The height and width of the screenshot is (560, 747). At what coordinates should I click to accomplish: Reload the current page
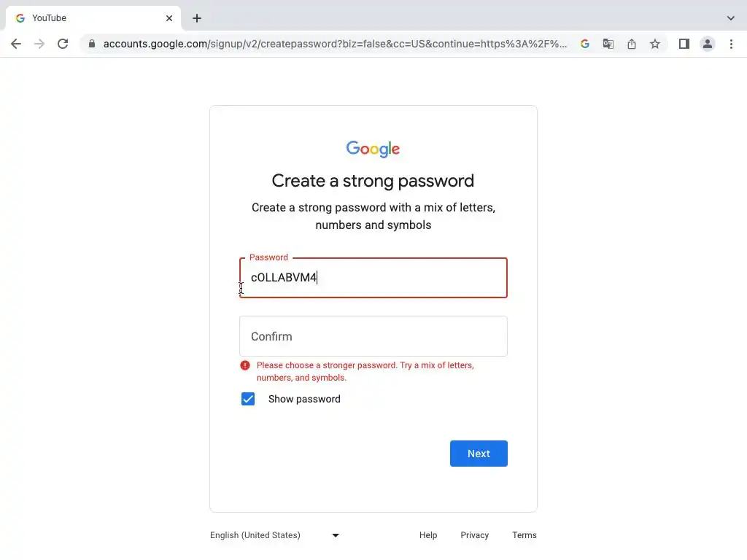[x=63, y=44]
